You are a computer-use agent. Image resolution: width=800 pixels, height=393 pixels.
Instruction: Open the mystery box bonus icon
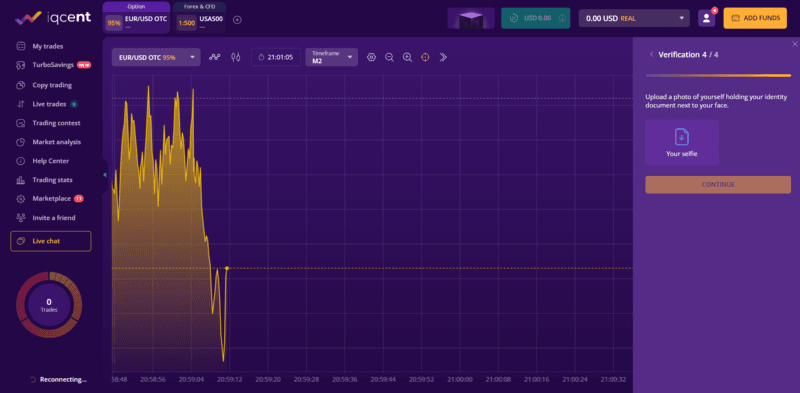pyautogui.click(x=471, y=18)
